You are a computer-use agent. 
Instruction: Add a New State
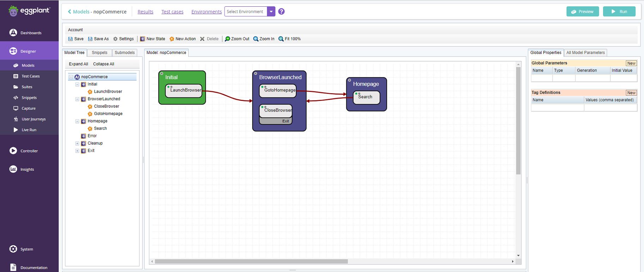pos(153,39)
